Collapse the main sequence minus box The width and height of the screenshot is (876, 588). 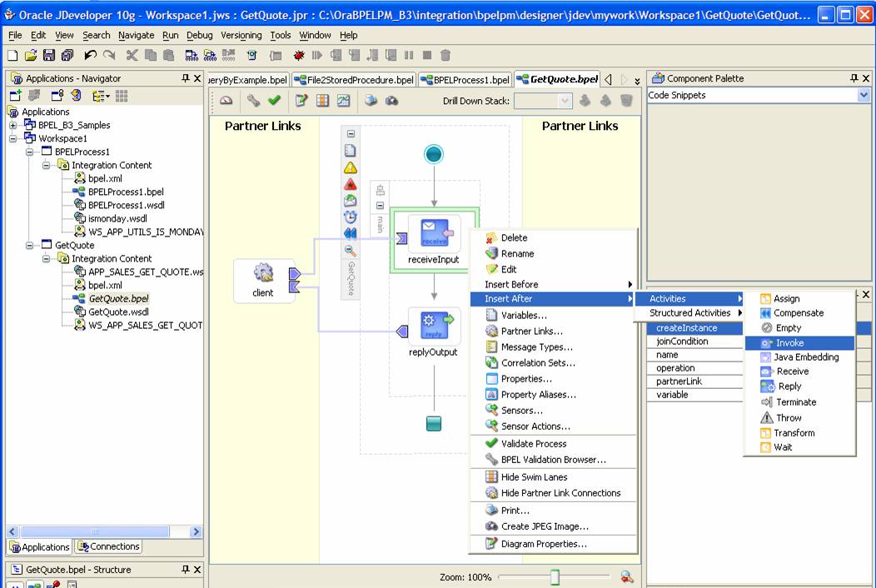point(380,206)
